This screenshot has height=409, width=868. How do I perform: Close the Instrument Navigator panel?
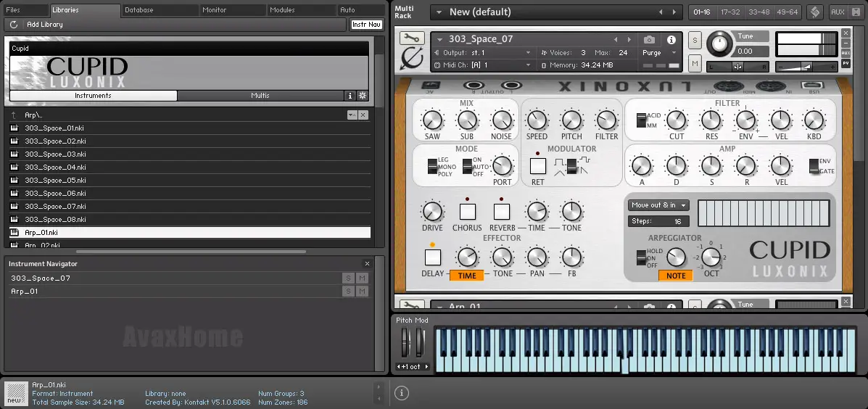click(367, 264)
